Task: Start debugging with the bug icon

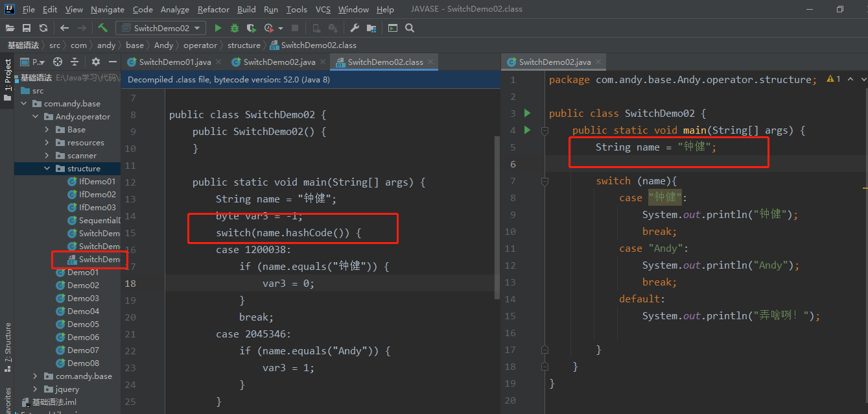Action: click(235, 28)
